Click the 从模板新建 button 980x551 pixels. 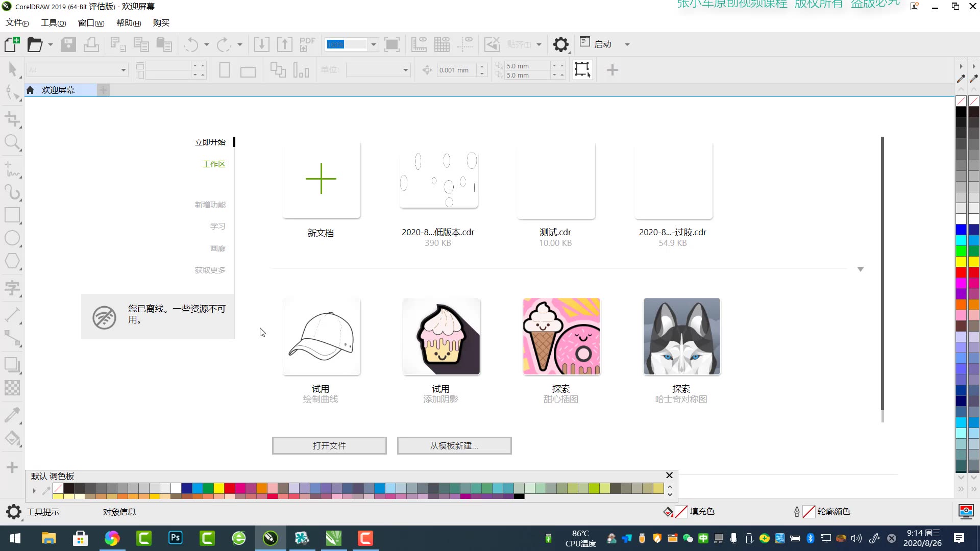click(x=454, y=445)
